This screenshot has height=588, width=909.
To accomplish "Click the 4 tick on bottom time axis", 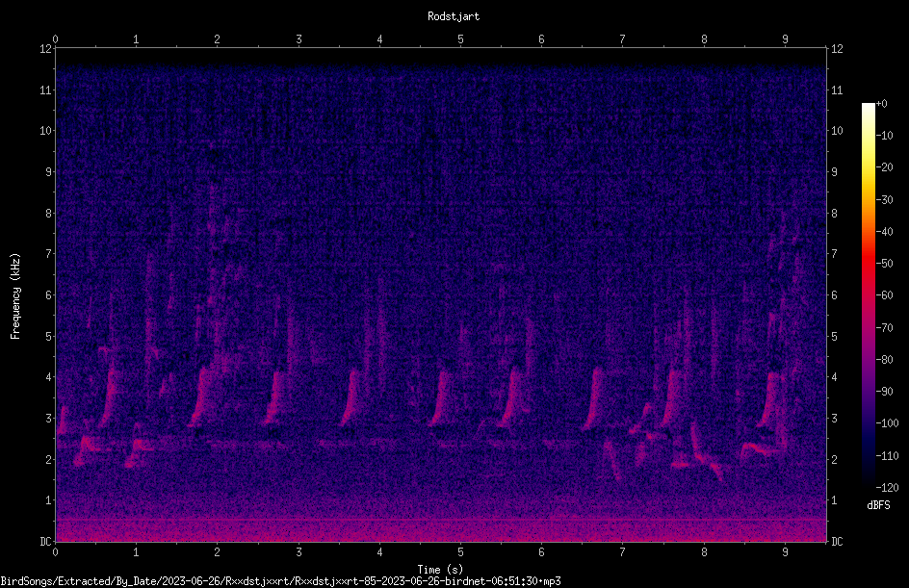I will (x=379, y=552).
